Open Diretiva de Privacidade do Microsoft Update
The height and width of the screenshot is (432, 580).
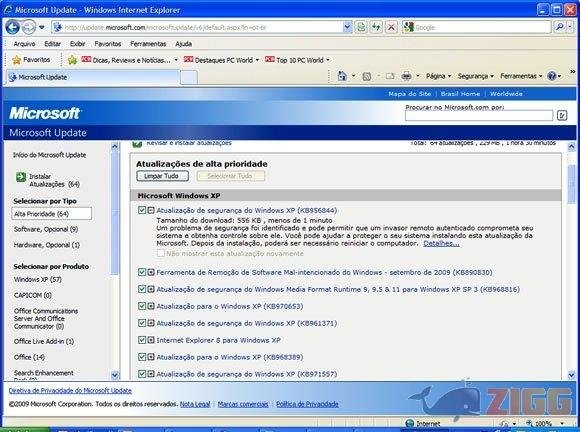70,391
